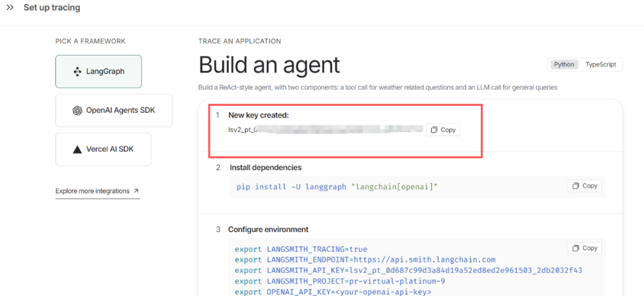Switch code language to TypeScript
The width and height of the screenshot is (644, 296).
(x=600, y=64)
